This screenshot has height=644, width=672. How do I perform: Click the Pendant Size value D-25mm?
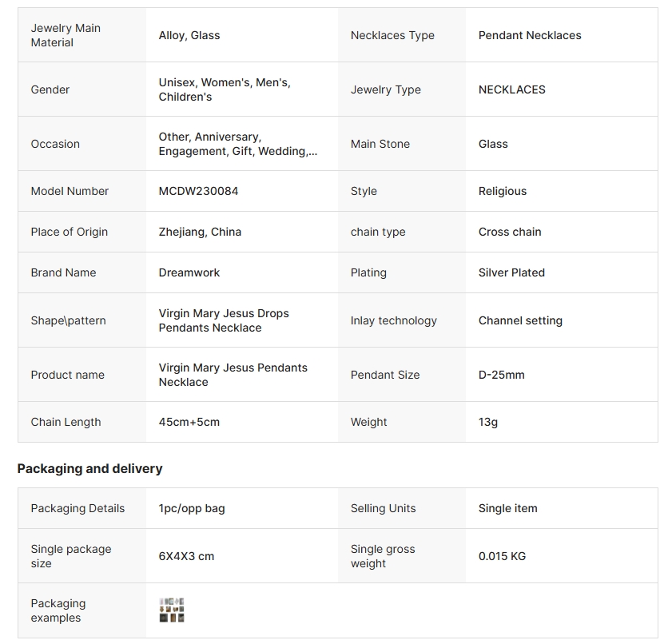pos(502,375)
